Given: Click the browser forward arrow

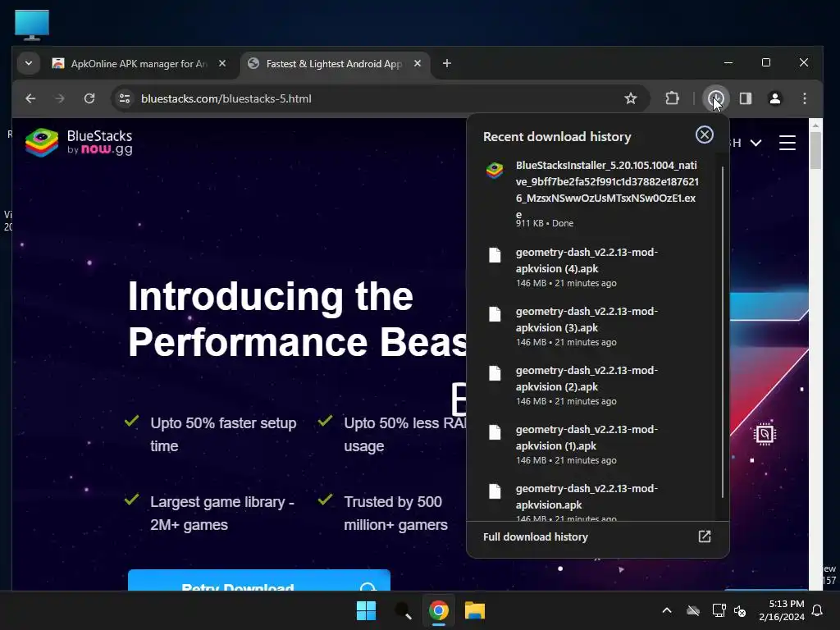Looking at the screenshot, I should 59,98.
